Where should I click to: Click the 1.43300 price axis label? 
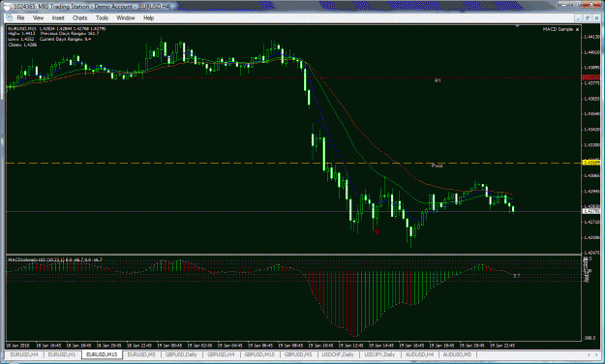click(x=591, y=145)
